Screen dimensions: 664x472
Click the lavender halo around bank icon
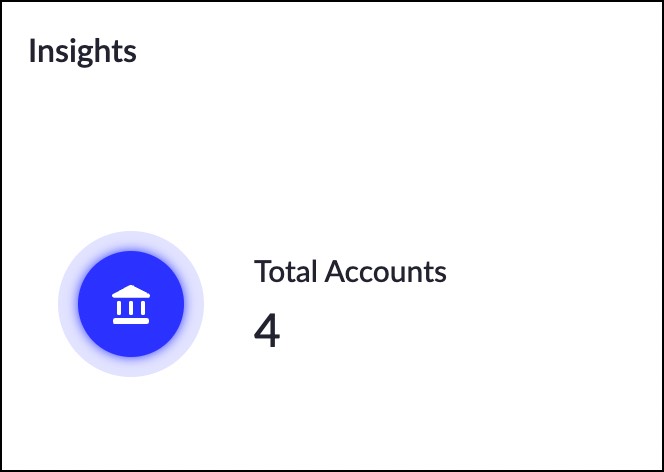[x=68, y=304]
